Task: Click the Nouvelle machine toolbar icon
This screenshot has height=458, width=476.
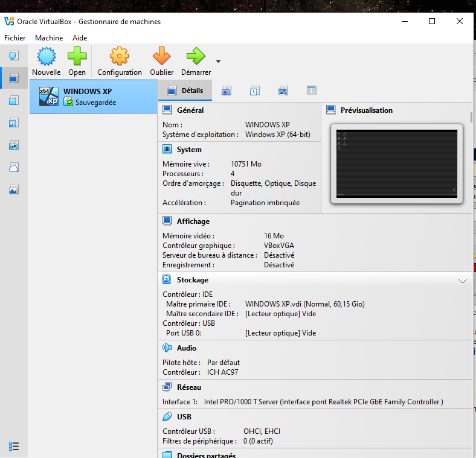Action: coord(47,57)
